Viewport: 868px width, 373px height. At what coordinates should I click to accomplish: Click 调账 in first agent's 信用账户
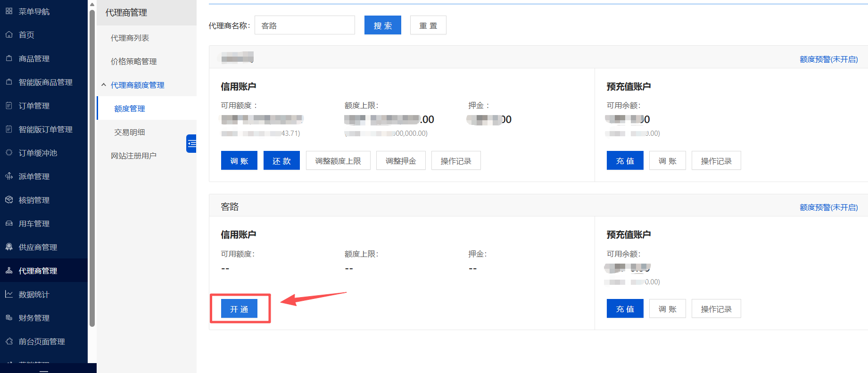(239, 160)
